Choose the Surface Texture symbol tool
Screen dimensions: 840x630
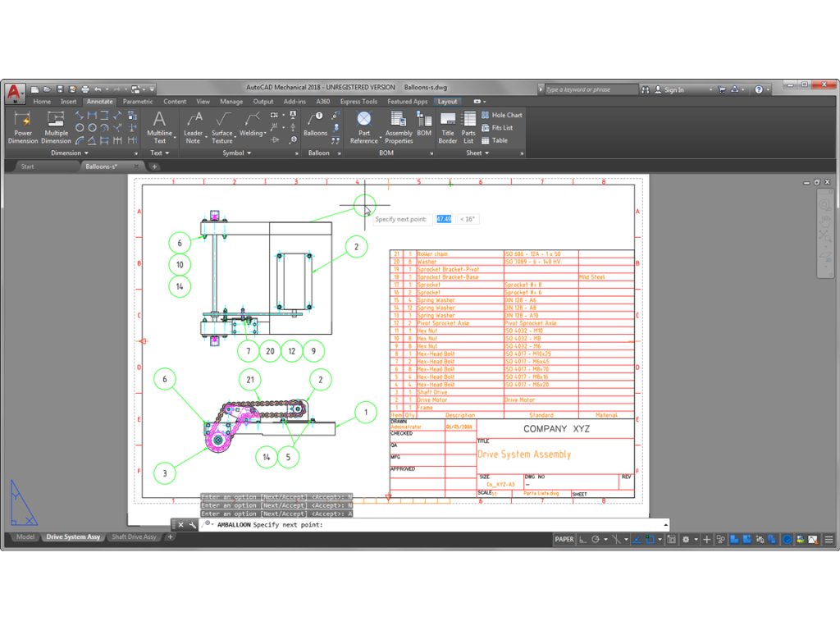click(222, 127)
